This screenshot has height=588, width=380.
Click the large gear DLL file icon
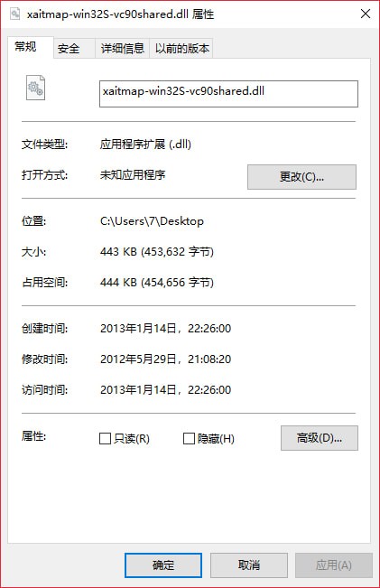35,88
